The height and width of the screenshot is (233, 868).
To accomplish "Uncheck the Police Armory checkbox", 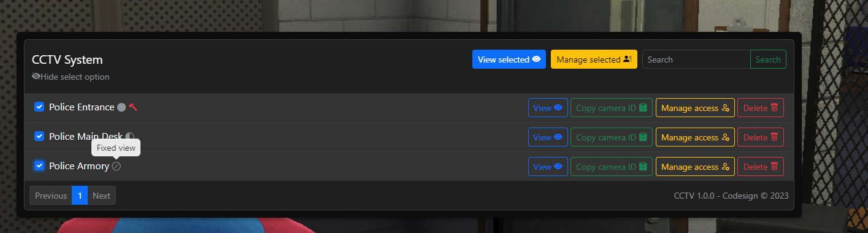I will point(39,166).
